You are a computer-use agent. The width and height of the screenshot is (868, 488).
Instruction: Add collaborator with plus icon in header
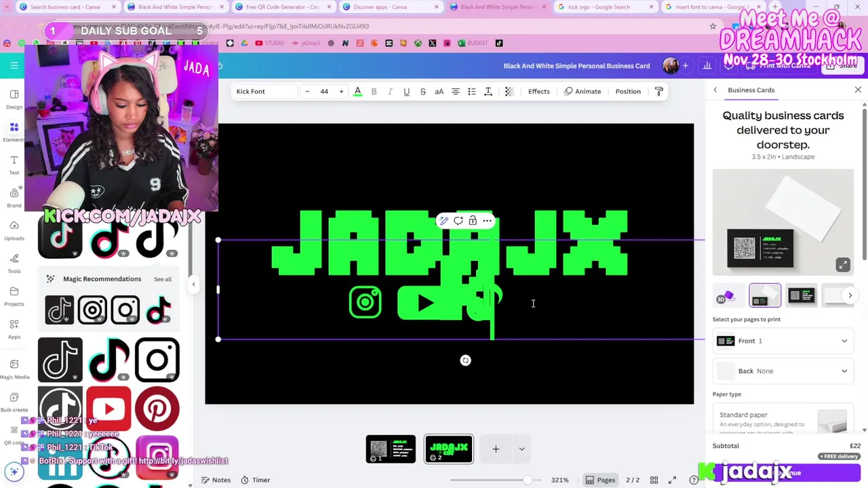[x=685, y=66]
